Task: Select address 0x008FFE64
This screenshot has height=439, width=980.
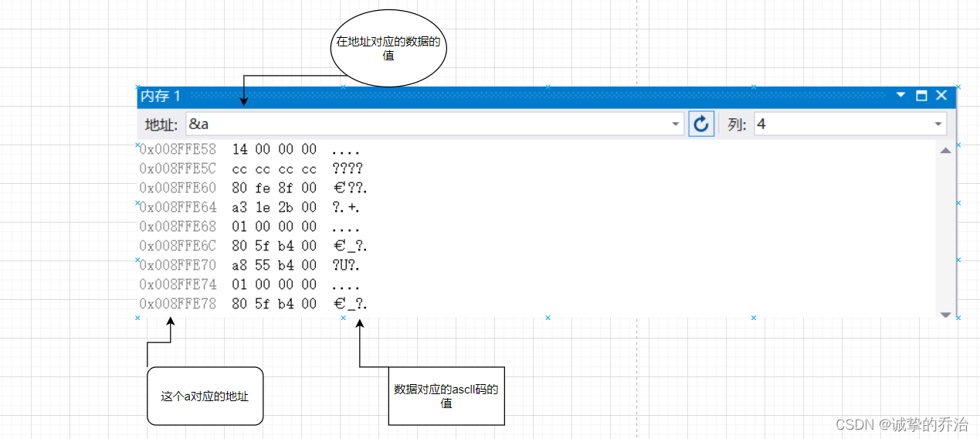Action: (x=178, y=207)
